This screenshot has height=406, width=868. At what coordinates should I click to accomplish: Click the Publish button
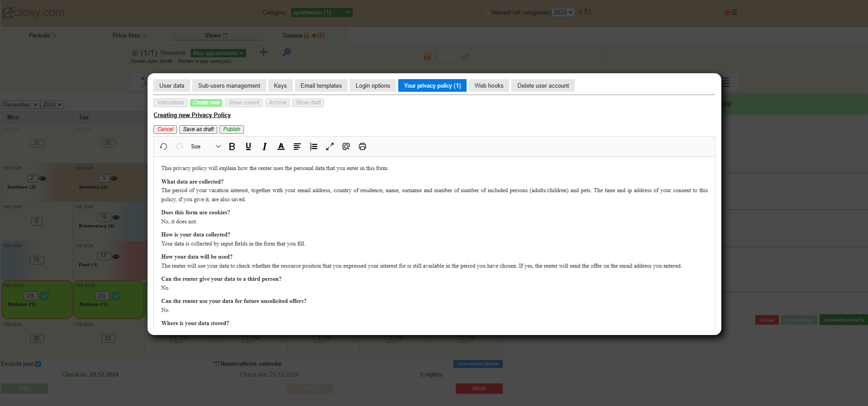[232, 129]
